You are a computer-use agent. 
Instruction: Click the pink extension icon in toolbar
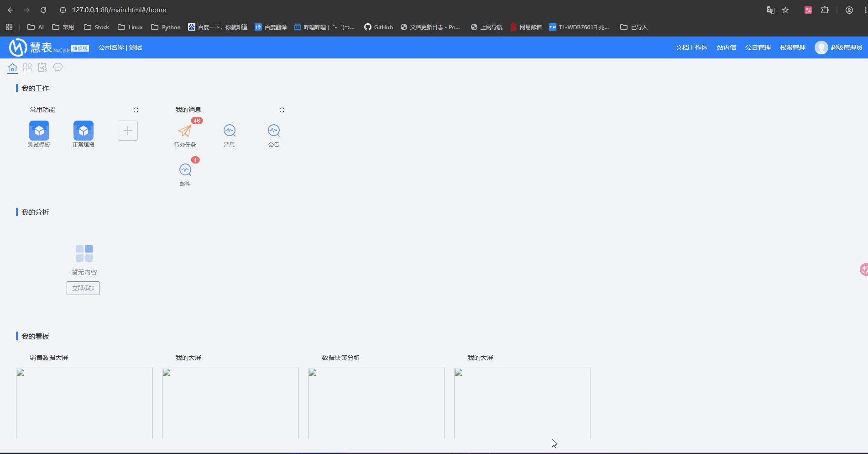coord(808,10)
